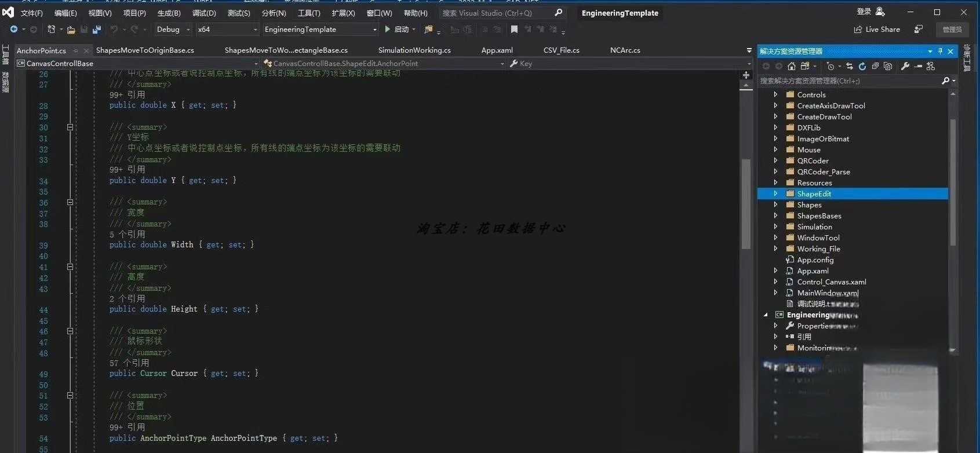Click the Solution Explorer search magnifier
Viewport: 980px width, 453px height.
[946, 81]
